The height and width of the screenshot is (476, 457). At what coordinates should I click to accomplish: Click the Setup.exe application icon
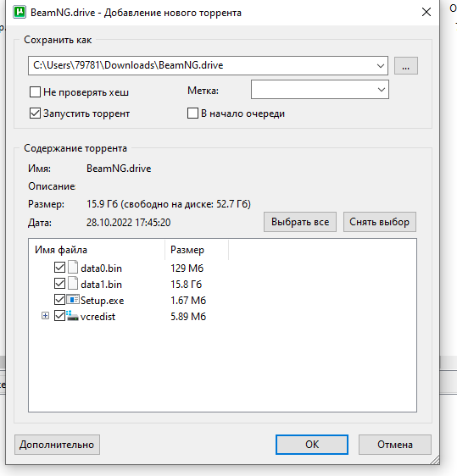point(73,300)
